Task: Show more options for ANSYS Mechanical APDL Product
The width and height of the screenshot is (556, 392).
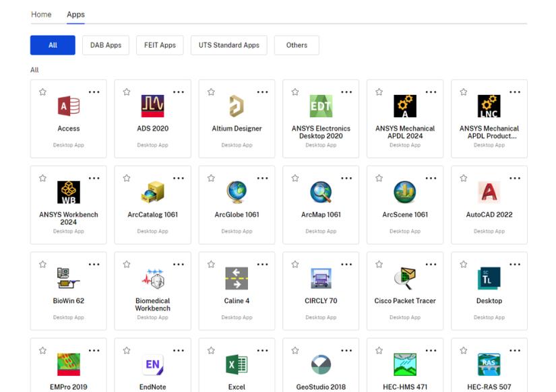Action: click(515, 92)
